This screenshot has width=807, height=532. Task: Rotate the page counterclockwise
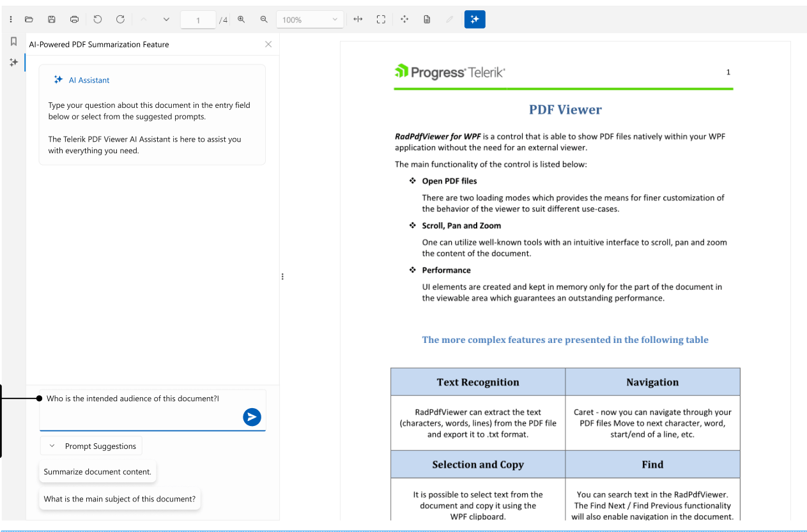(97, 20)
